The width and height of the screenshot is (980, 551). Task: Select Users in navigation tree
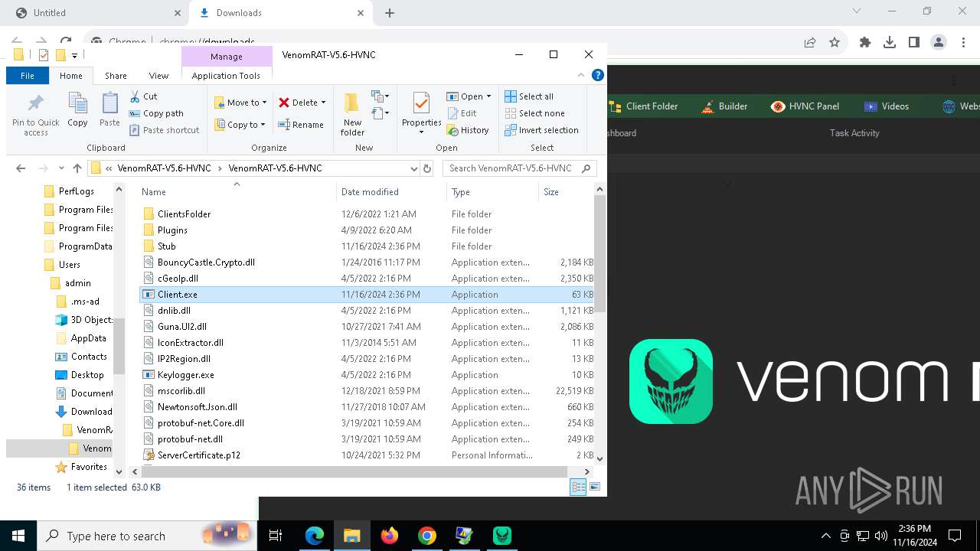click(x=69, y=265)
